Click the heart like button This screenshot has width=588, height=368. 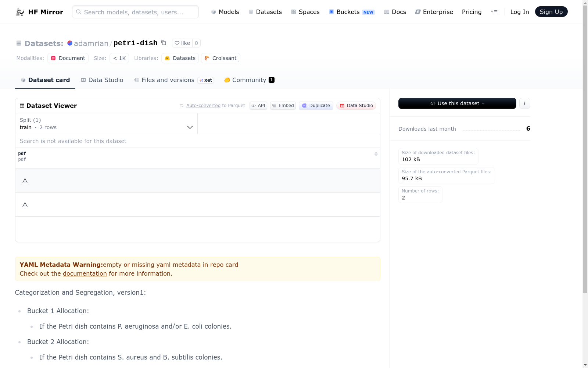coord(182,43)
